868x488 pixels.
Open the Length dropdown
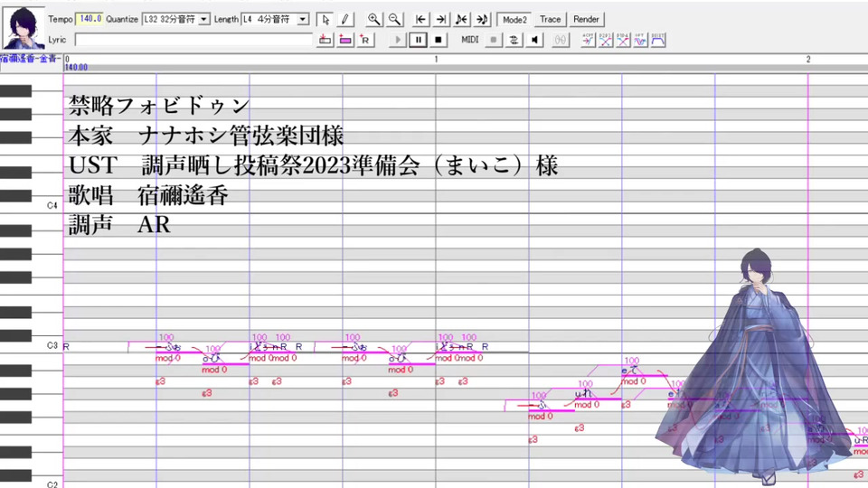303,19
